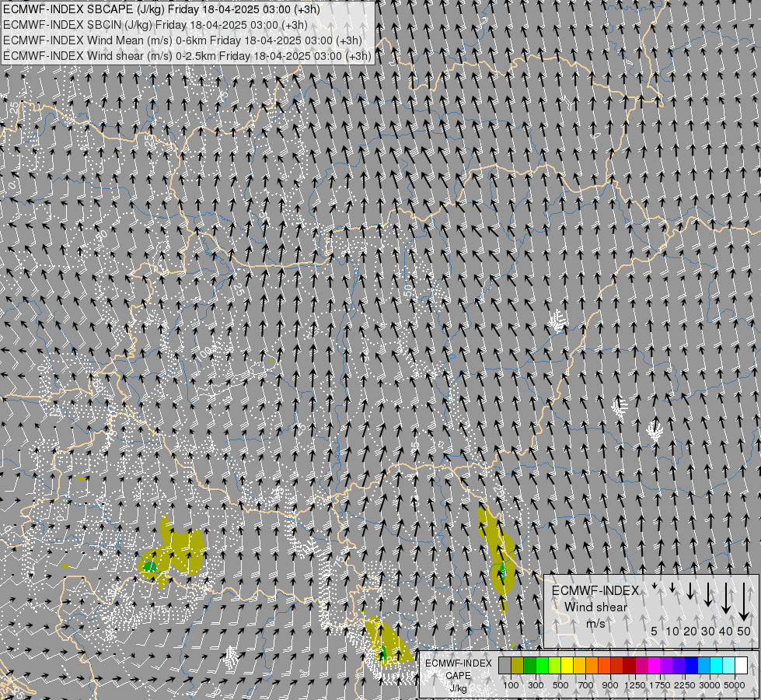The width and height of the screenshot is (761, 700).
Task: Click the white CAPE legend swatch
Action: 742,665
